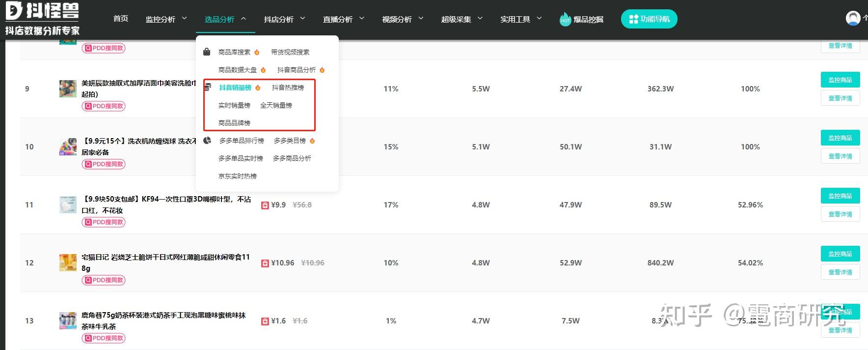Open the KF94一次性口罩 product title
This screenshot has height=350, width=868.
[x=166, y=204]
